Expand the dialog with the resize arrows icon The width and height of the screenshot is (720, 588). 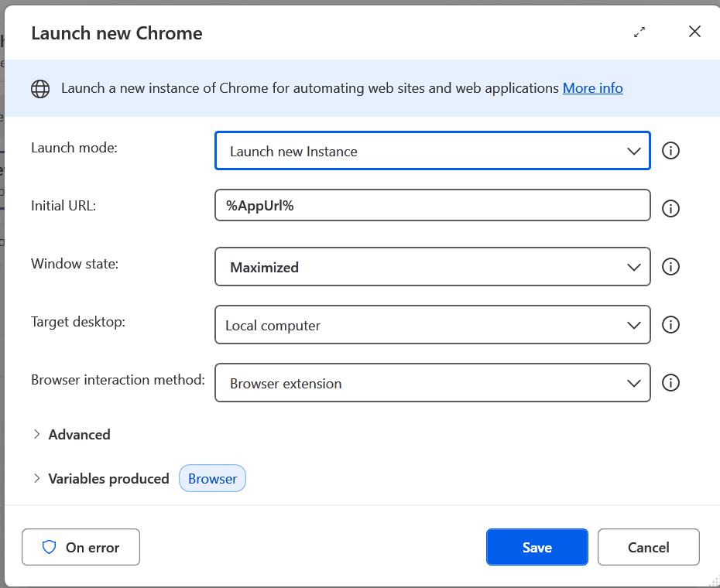639,32
